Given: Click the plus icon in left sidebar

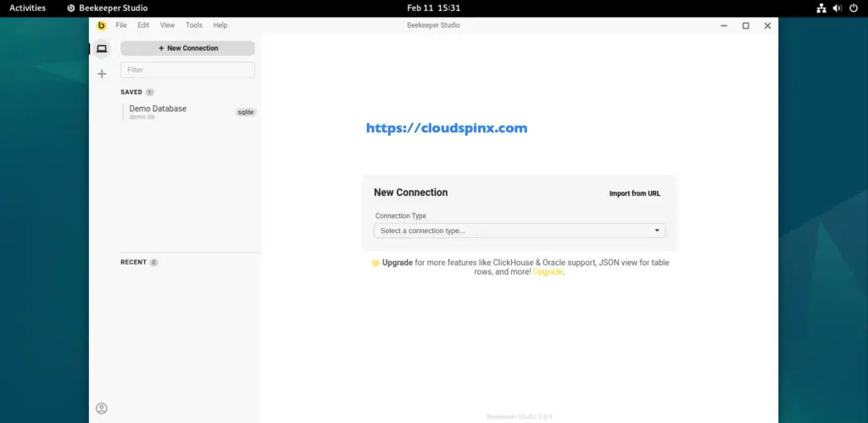Looking at the screenshot, I should point(102,74).
